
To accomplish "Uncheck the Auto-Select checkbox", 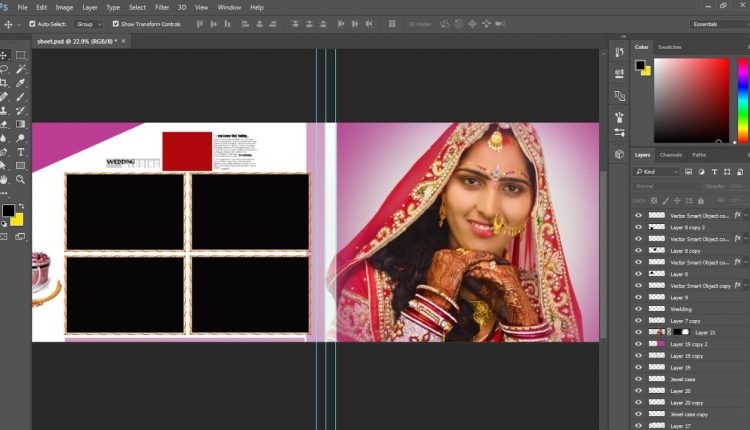I will tap(32, 23).
